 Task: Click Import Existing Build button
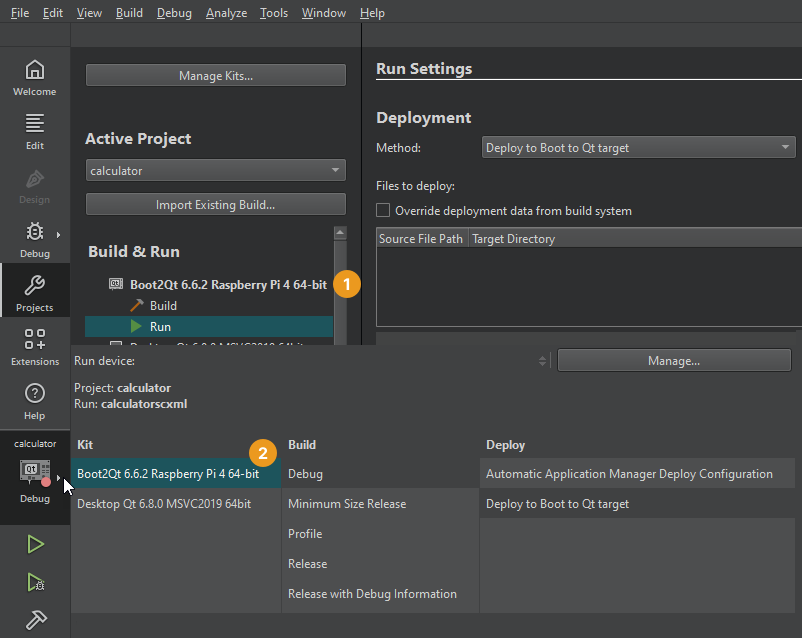click(x=215, y=205)
